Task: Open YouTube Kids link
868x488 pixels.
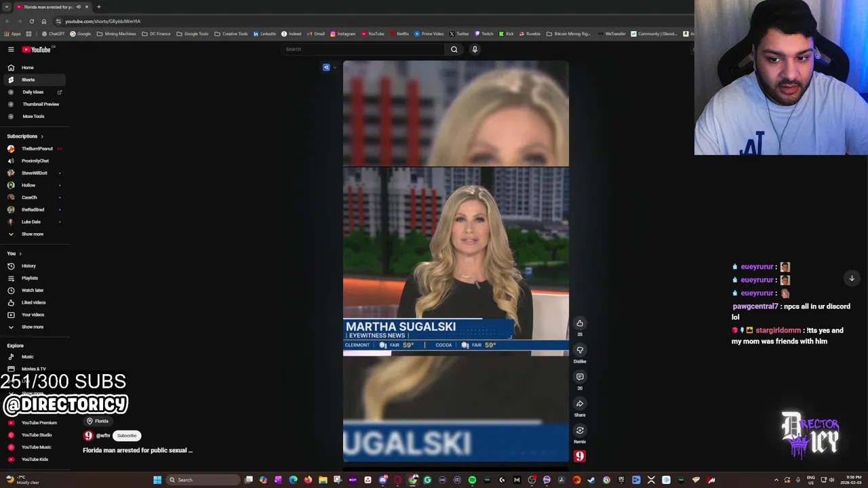Action: tap(35, 460)
